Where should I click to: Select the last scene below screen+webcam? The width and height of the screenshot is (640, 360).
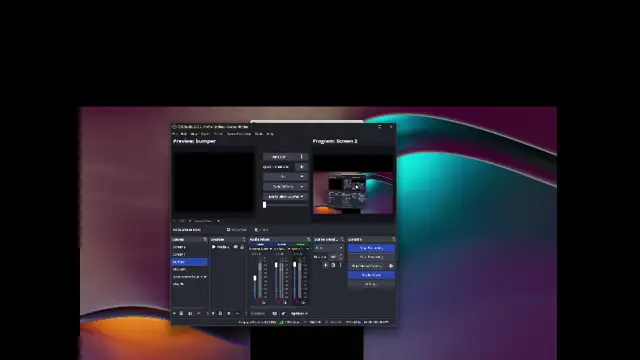click(189, 284)
